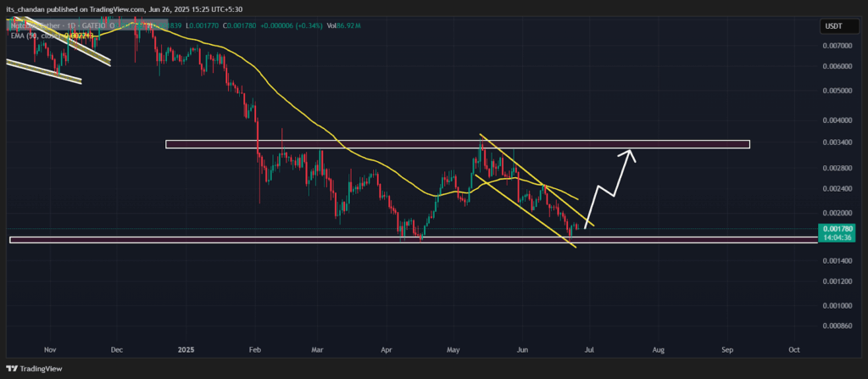Click the Apr date axis label

pos(386,350)
